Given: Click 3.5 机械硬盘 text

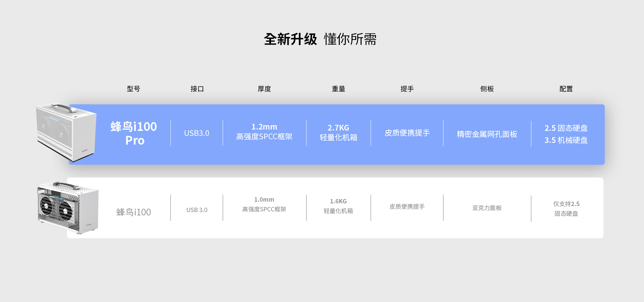Looking at the screenshot, I should click(566, 140).
